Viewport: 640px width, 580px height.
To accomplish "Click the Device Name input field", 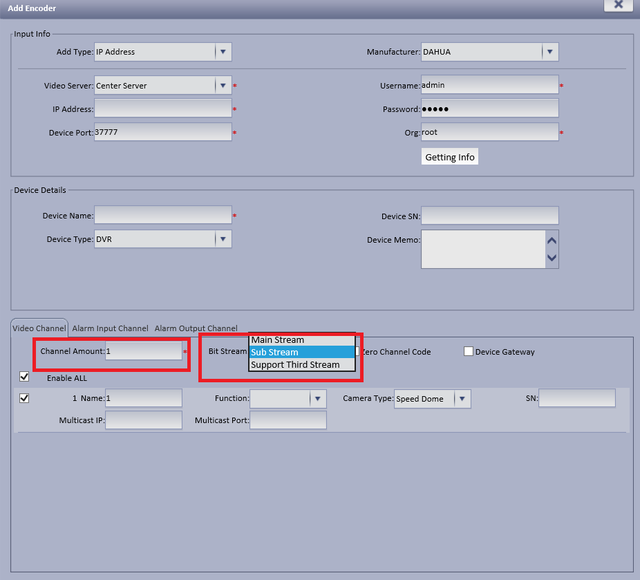I will (x=163, y=215).
